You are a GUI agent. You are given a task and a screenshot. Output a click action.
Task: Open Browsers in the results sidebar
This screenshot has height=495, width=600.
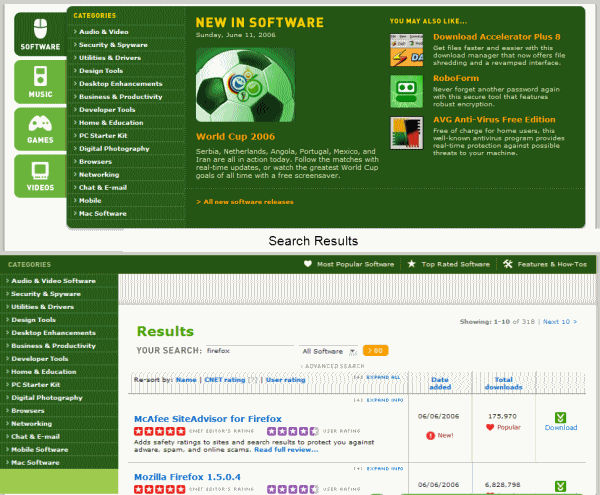coord(28,410)
